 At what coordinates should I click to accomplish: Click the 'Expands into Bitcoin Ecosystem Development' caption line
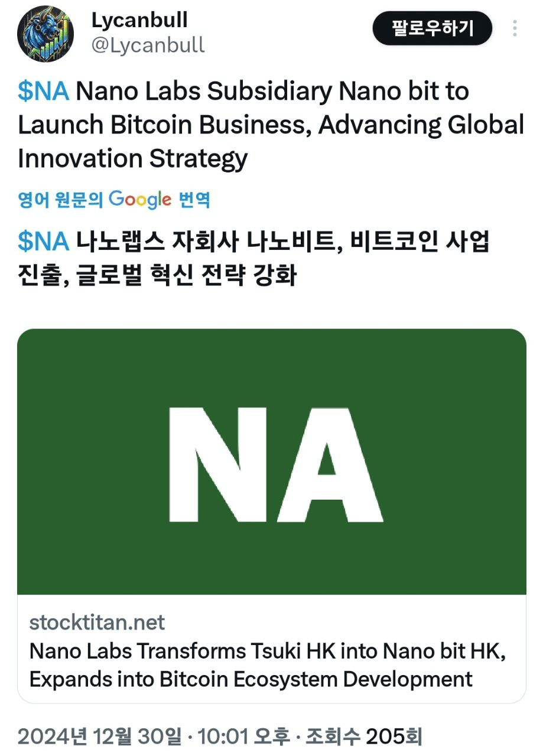click(x=251, y=679)
